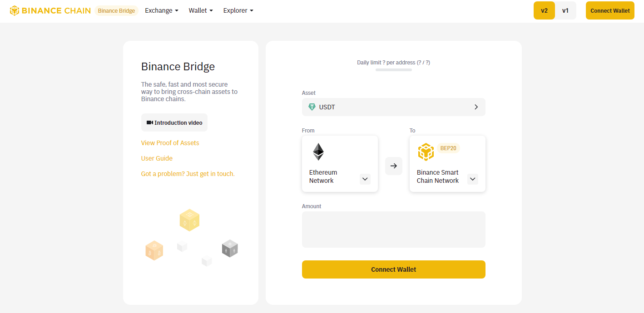Click the Binance Chain logo
Viewport: 644px width, 313px height.
pos(50,10)
